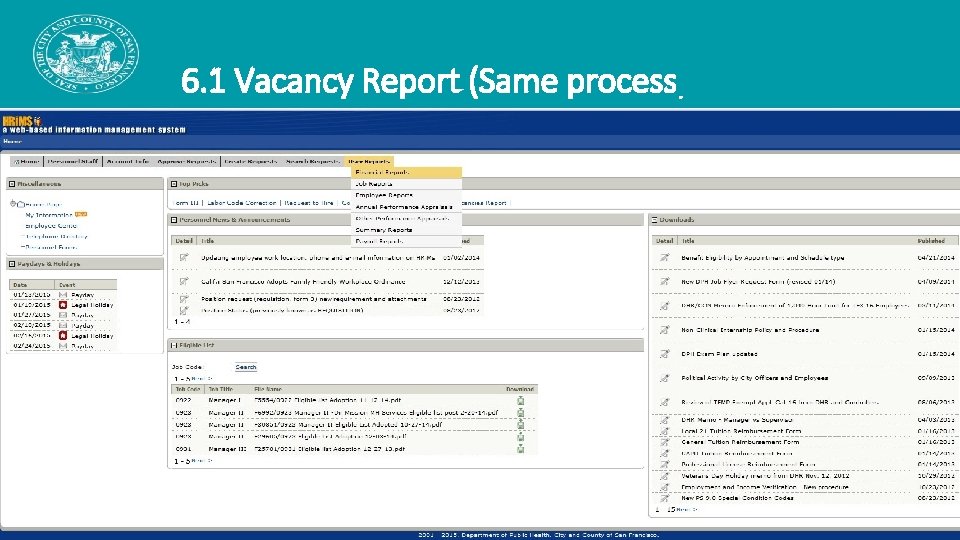Screen dimensions: 960x540
Task: Click the Legal Holiday icon for 01/19/2015
Action: pyautogui.click(x=62, y=305)
